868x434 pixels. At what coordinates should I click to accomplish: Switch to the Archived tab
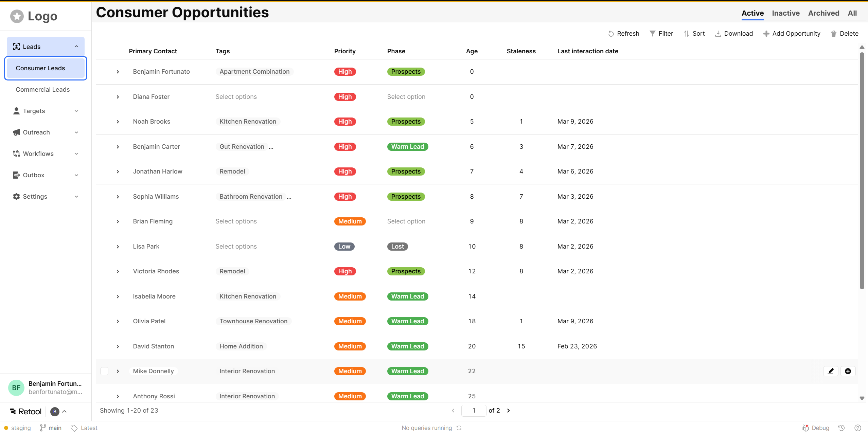point(823,13)
